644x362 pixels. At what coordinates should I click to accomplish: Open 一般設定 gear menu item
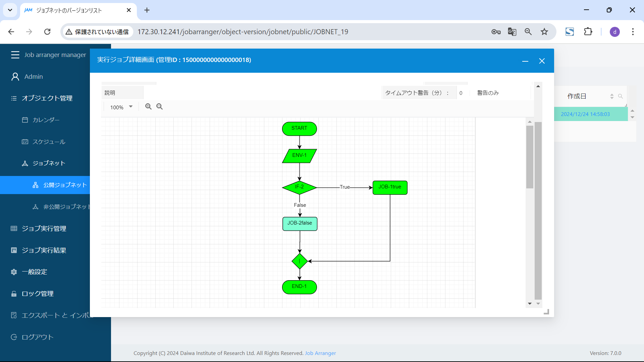click(34, 272)
